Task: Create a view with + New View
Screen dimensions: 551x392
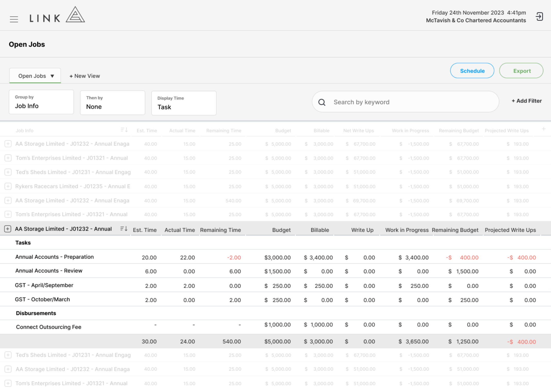Action: click(85, 76)
